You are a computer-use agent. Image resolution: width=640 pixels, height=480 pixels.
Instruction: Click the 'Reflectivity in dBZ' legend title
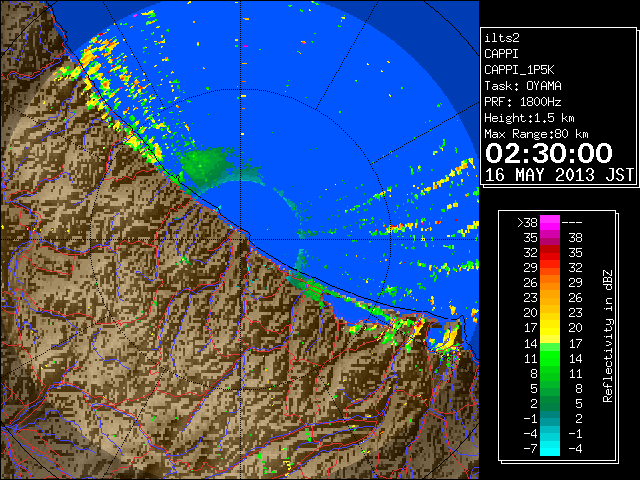click(608, 336)
